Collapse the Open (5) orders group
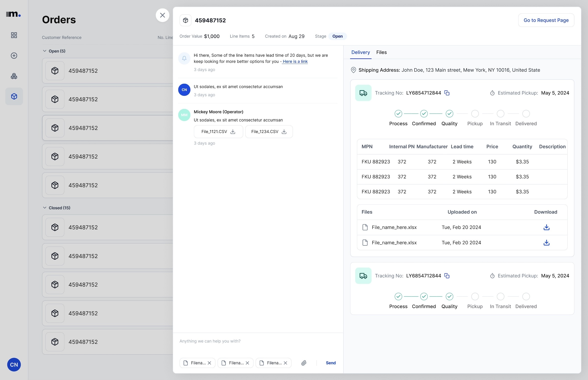Screen dimensions: 588x380 click(x=45, y=51)
